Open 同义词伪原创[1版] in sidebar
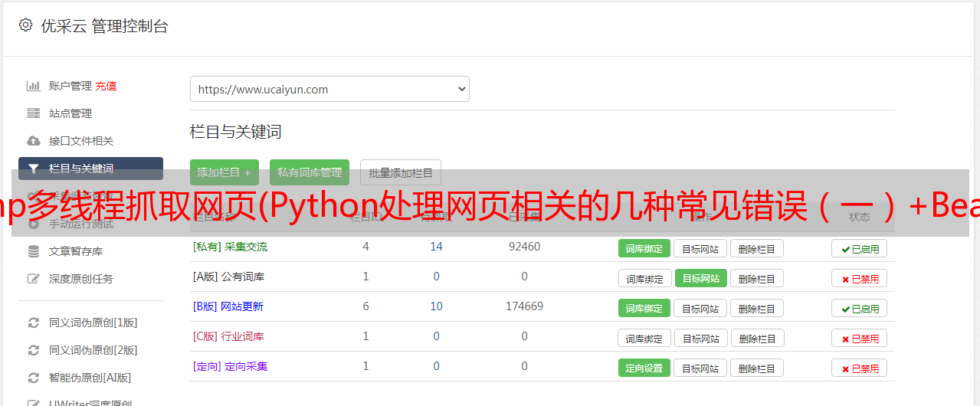Viewport: 980px width, 406px height. click(x=93, y=323)
